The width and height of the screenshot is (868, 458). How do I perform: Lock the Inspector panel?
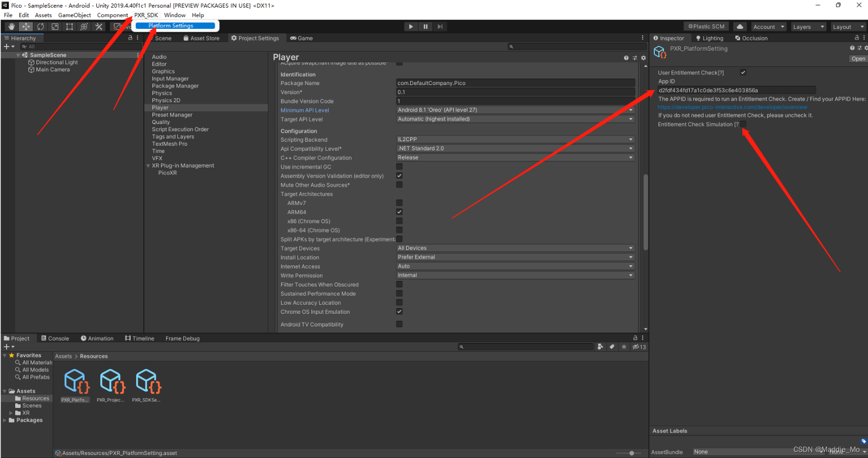(x=857, y=38)
